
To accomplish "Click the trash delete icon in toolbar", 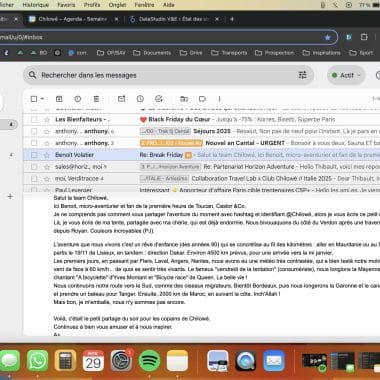I will click(96, 99).
